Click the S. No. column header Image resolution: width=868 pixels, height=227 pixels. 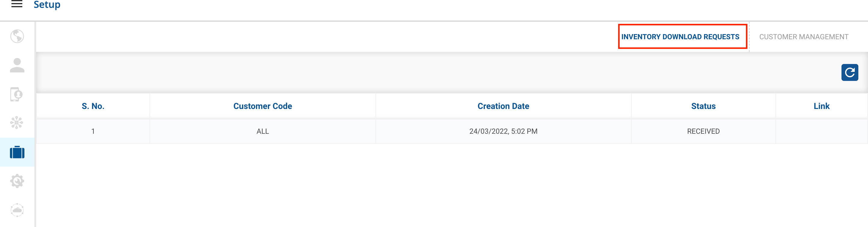pyautogui.click(x=93, y=106)
